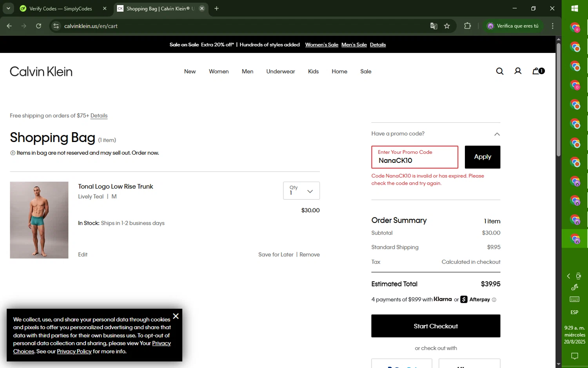Image resolution: width=588 pixels, height=368 pixels.
Task: Open Your Privacy Choices link
Action: [92, 347]
